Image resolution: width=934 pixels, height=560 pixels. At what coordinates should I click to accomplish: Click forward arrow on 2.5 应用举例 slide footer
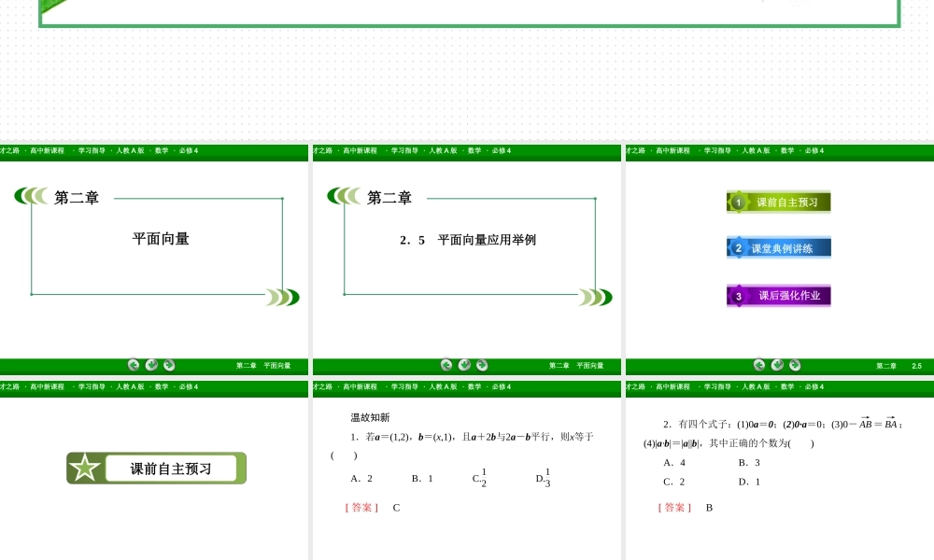[x=482, y=365]
